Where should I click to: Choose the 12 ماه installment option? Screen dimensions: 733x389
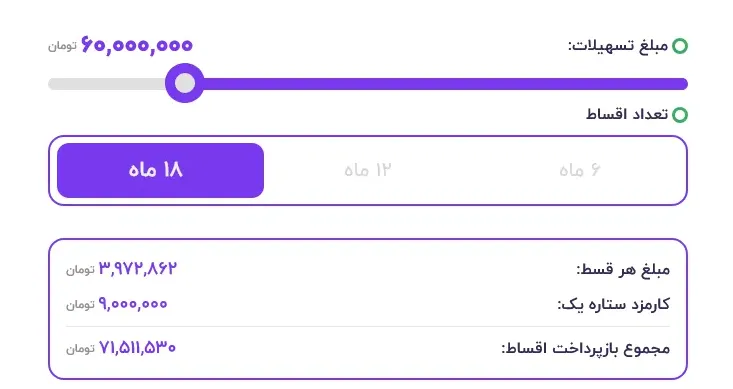pos(367,170)
